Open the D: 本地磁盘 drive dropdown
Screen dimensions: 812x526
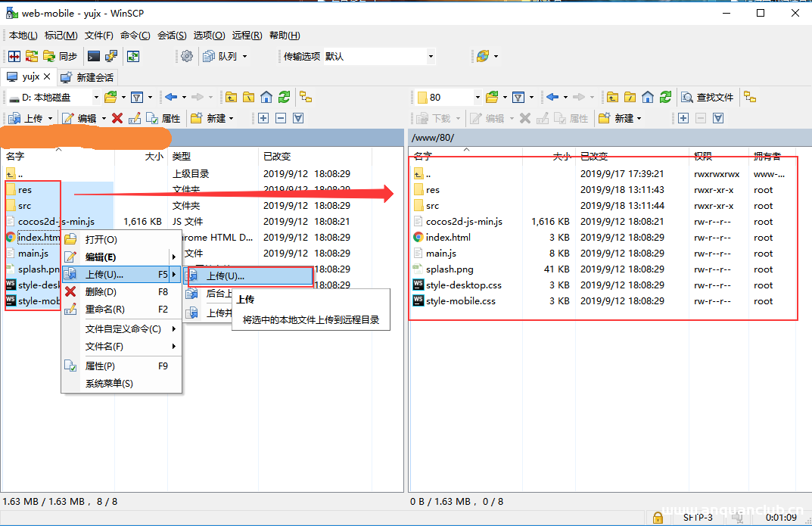pyautogui.click(x=95, y=97)
